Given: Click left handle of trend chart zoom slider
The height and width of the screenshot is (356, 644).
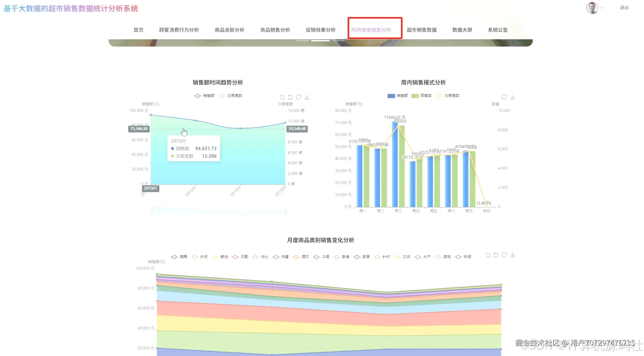Looking at the screenshot, I should coord(152,210).
